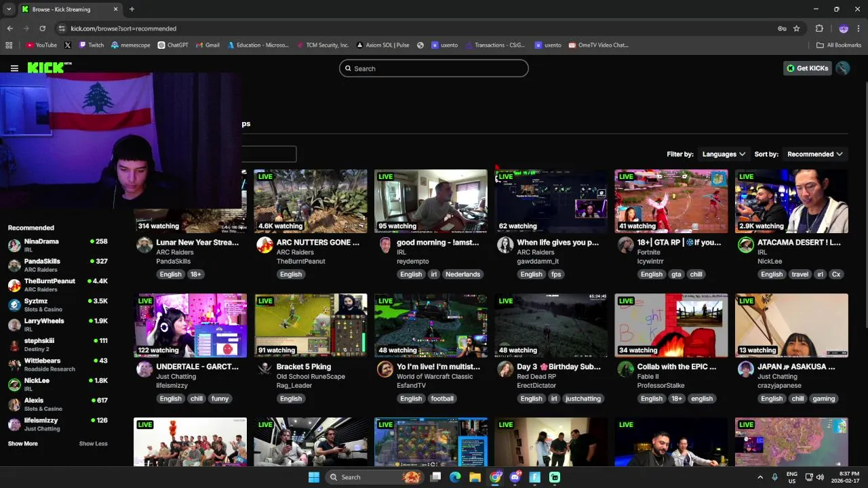The width and height of the screenshot is (868, 488).
Task: Select the fps tag on gawddamm_it stream
Action: click(x=556, y=274)
